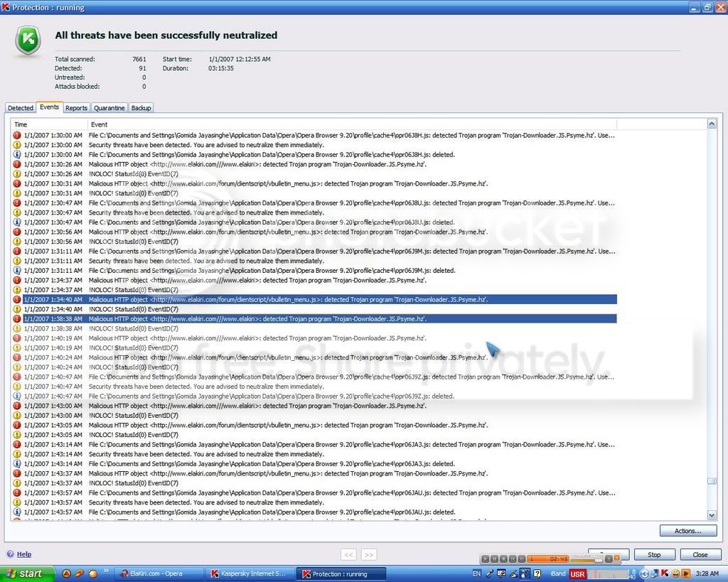Select the Events tab
Image resolution: width=728 pixels, height=582 pixels.
pyautogui.click(x=49, y=107)
